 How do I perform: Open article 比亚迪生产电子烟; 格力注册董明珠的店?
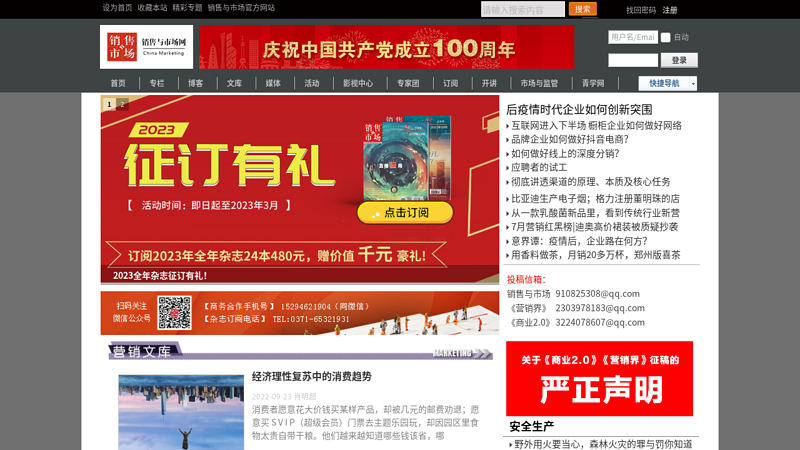595,198
